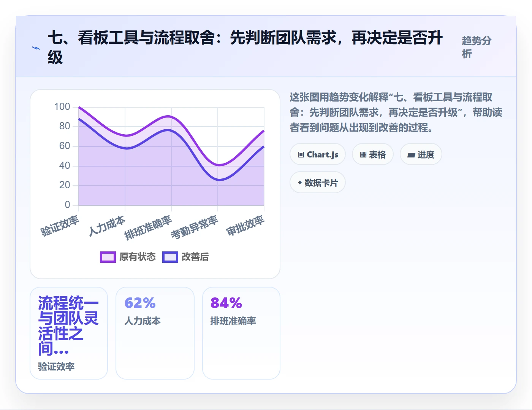Click the blue 改善后 legend swatch

coord(170,257)
